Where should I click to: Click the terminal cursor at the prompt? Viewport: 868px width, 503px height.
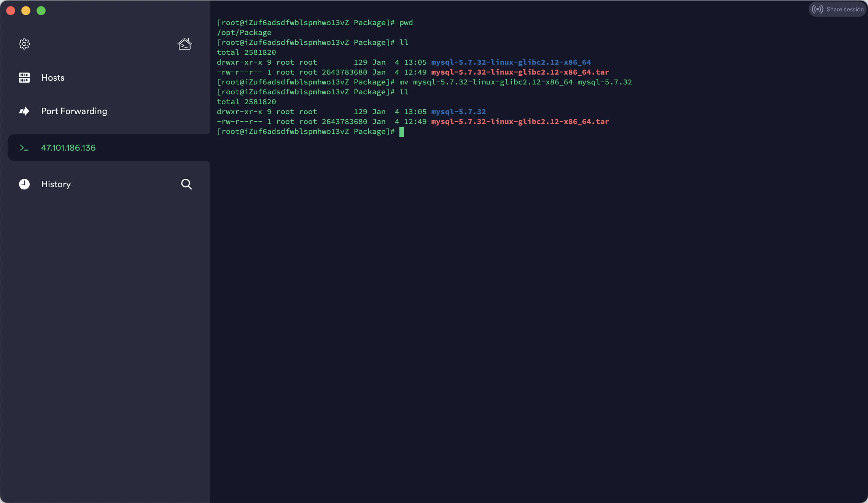[401, 132]
